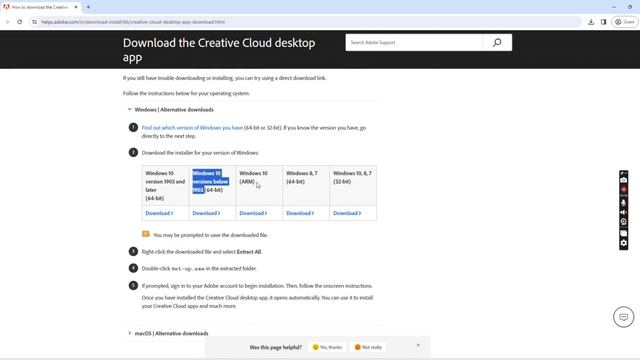This screenshot has height=360, width=640.
Task: Click the browser address bar URL
Action: (x=133, y=22)
